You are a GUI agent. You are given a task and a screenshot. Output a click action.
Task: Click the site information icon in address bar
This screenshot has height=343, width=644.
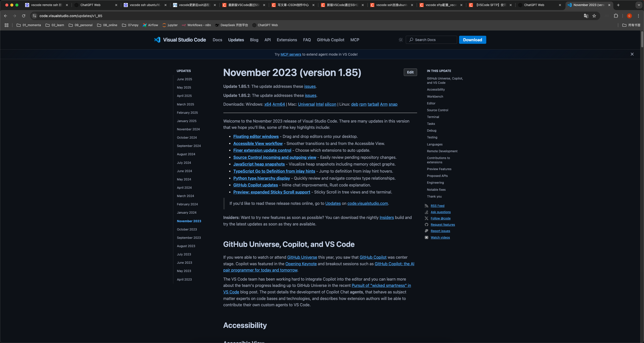(x=34, y=16)
